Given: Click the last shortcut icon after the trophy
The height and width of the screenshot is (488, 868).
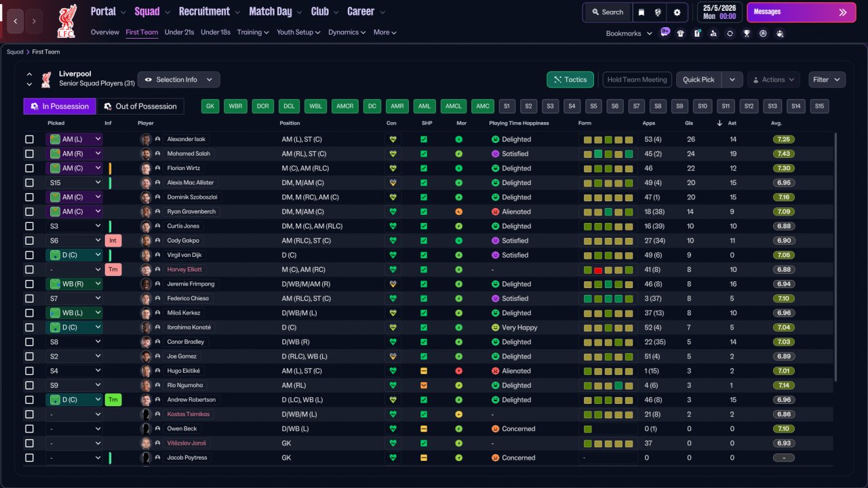Looking at the screenshot, I should coord(780,33).
